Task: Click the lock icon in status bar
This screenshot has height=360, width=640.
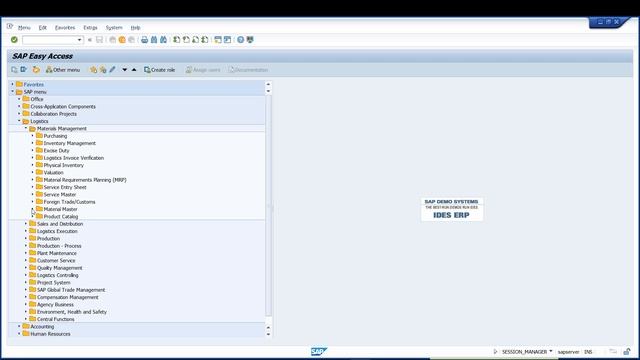Action: (627, 351)
